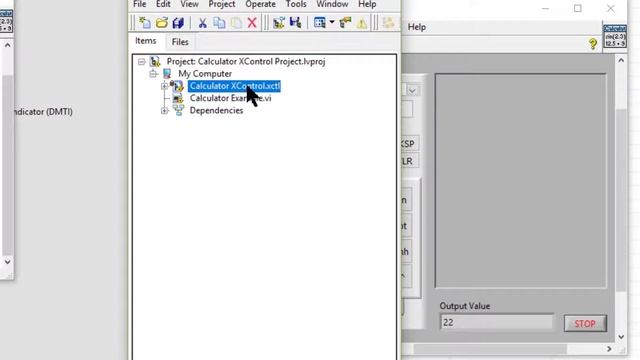640x360 pixels.
Task: Open the Help menu in Project Explorer
Action: click(367, 4)
